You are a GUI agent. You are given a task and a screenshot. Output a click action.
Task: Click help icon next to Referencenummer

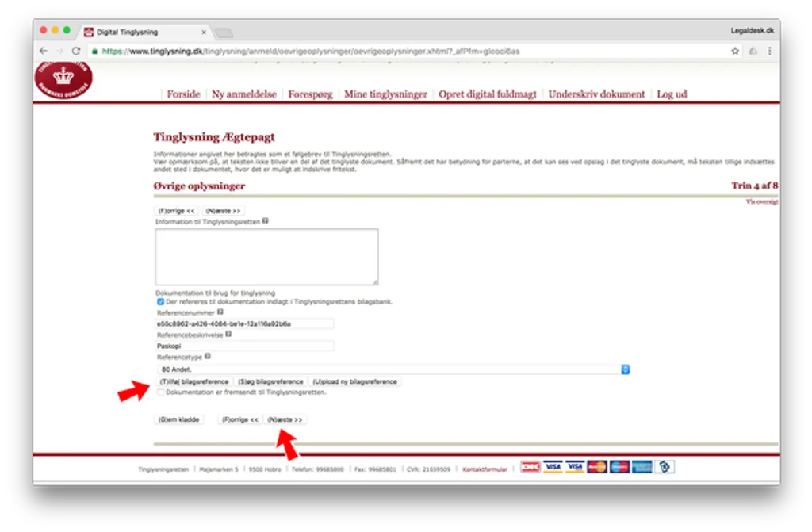[x=220, y=312]
